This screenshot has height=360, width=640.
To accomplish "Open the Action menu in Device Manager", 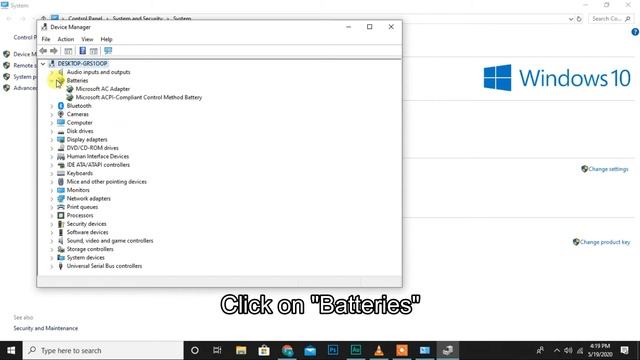I will click(66, 39).
